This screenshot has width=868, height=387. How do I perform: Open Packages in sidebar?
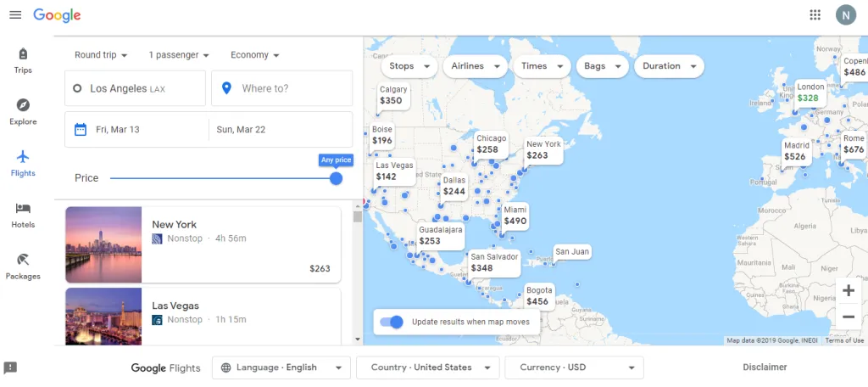coord(23,267)
